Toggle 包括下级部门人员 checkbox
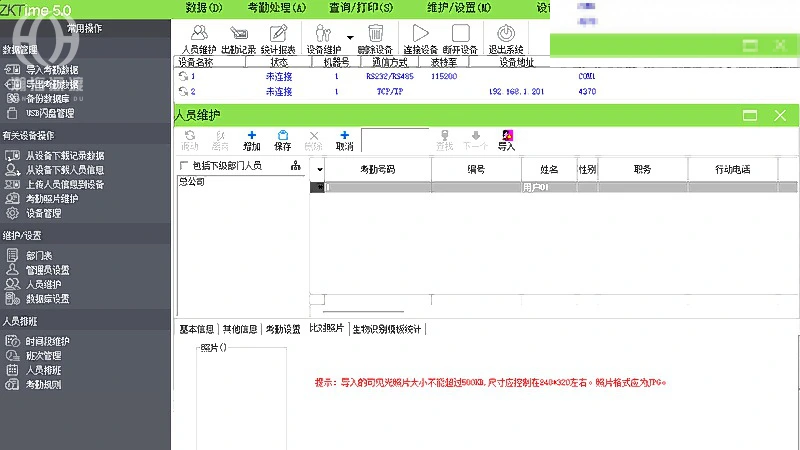Screen dimensions: 800x450 coord(184,165)
